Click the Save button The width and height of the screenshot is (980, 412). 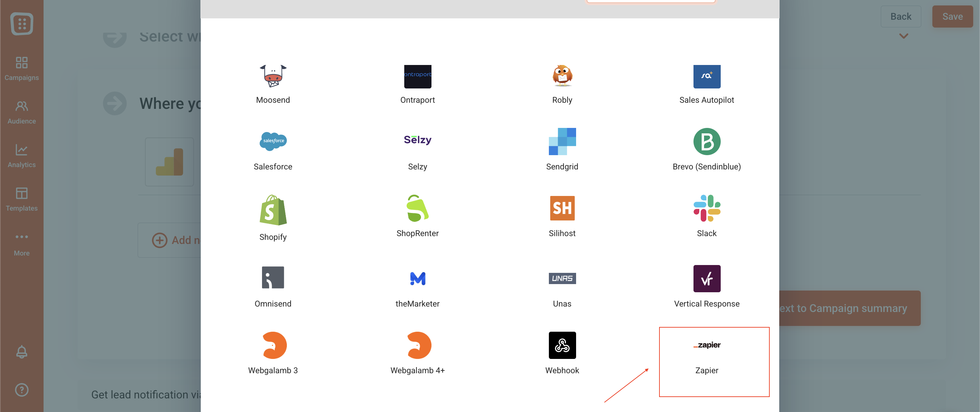(952, 16)
